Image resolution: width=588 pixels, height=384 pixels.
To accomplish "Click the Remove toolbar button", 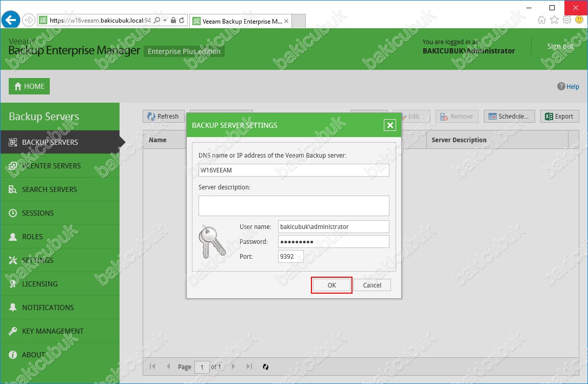I will coord(457,117).
